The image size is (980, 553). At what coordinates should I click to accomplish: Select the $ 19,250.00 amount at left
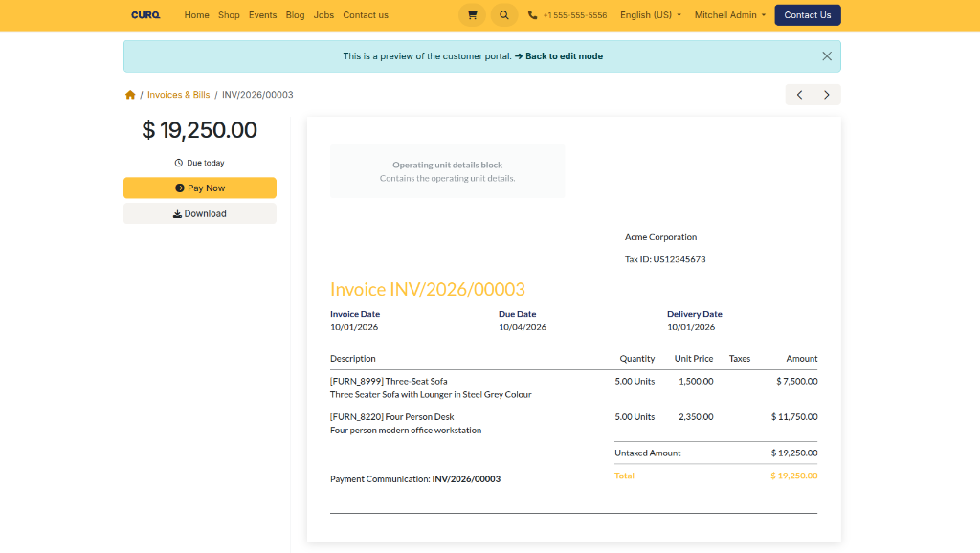[199, 130]
